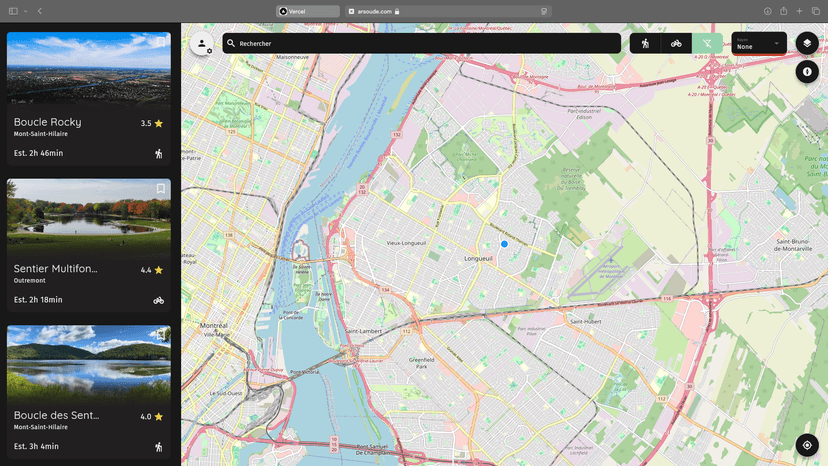
Task: Show Safari downloads
Action: [768, 11]
